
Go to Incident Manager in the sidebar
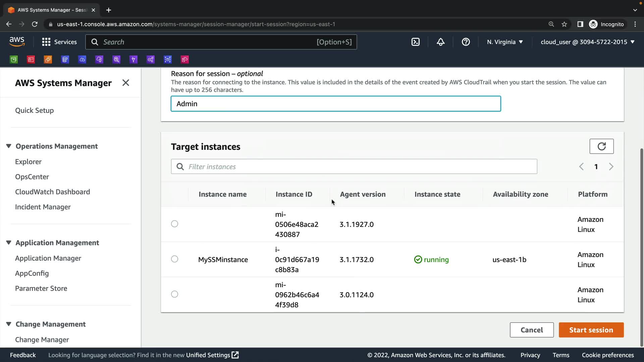point(43,207)
